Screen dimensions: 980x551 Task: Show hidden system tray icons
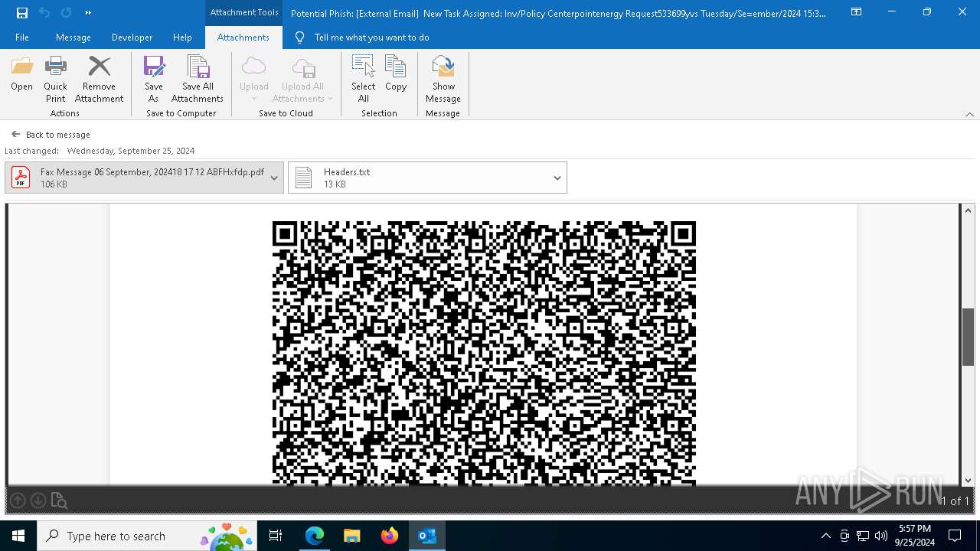click(x=825, y=536)
